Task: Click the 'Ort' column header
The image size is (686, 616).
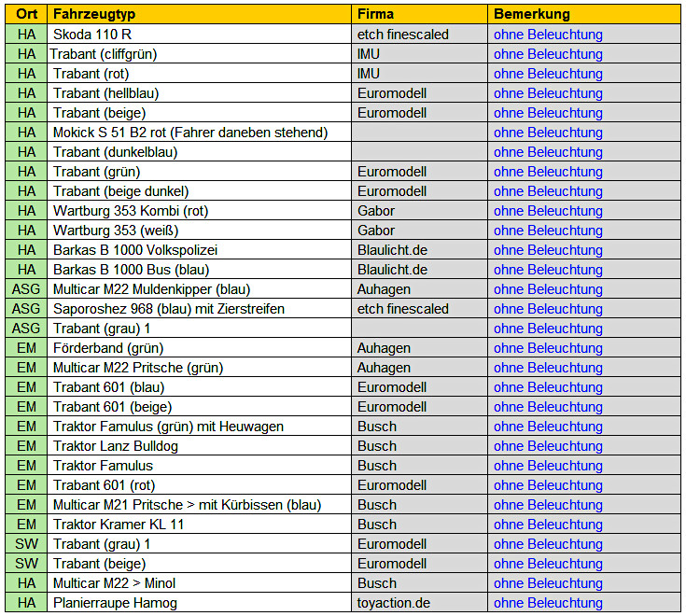Action: [26, 14]
